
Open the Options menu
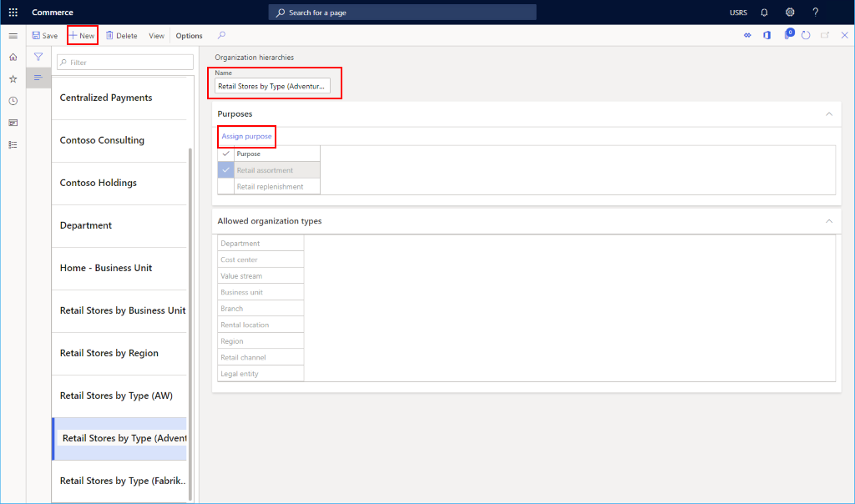[190, 35]
